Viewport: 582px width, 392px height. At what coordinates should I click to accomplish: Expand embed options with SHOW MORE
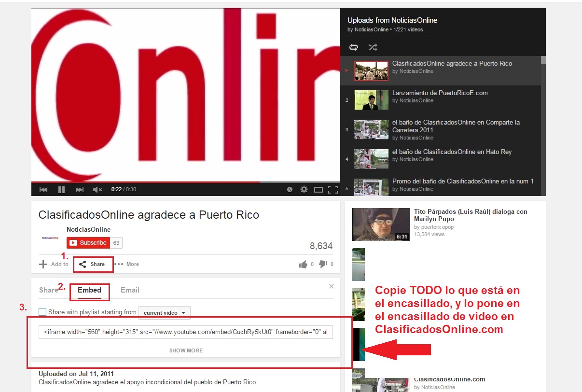[186, 350]
